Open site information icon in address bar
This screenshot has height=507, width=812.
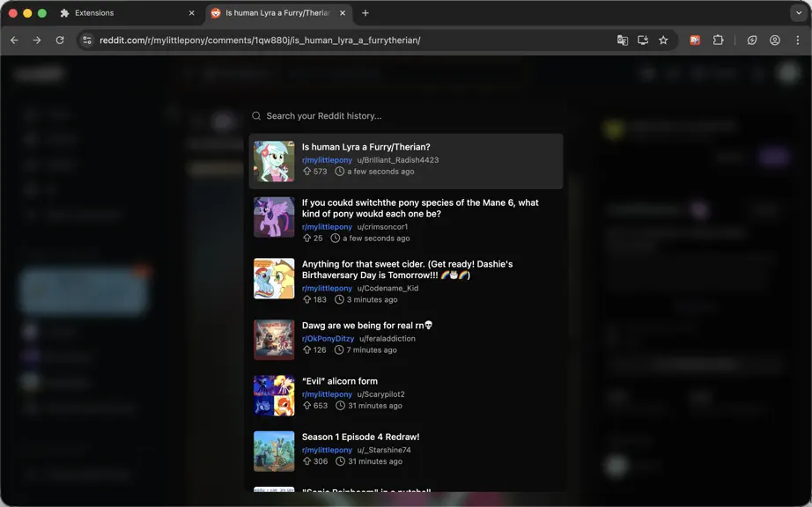coord(87,40)
